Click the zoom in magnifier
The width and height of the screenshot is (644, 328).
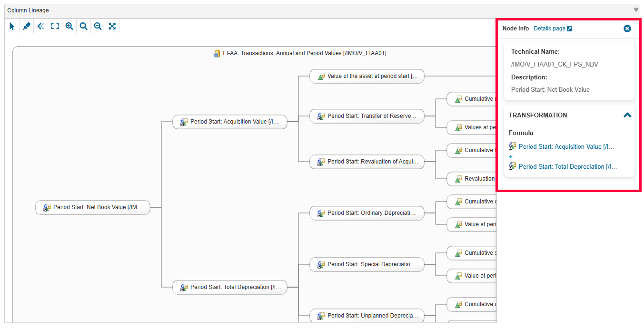[x=69, y=26]
